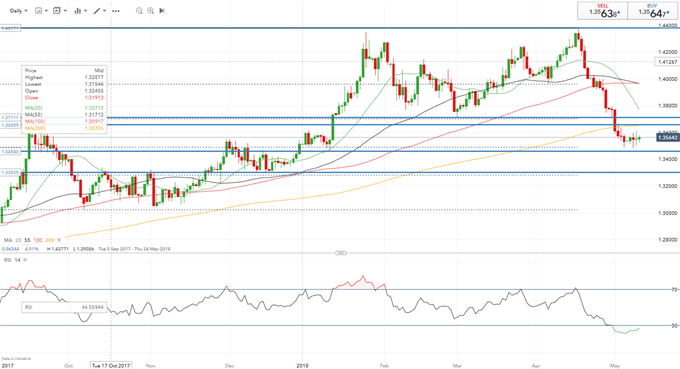
Task: Click the Close price row in tooltip
Action: coord(64,98)
